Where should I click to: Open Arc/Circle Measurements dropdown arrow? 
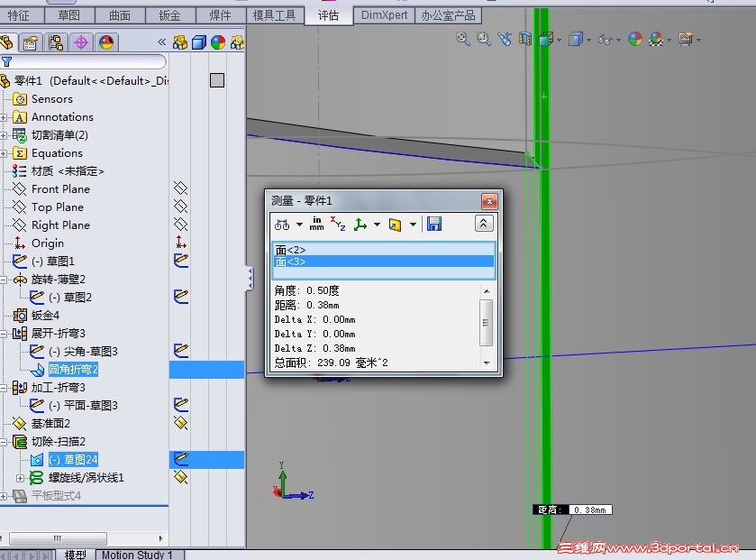[299, 225]
